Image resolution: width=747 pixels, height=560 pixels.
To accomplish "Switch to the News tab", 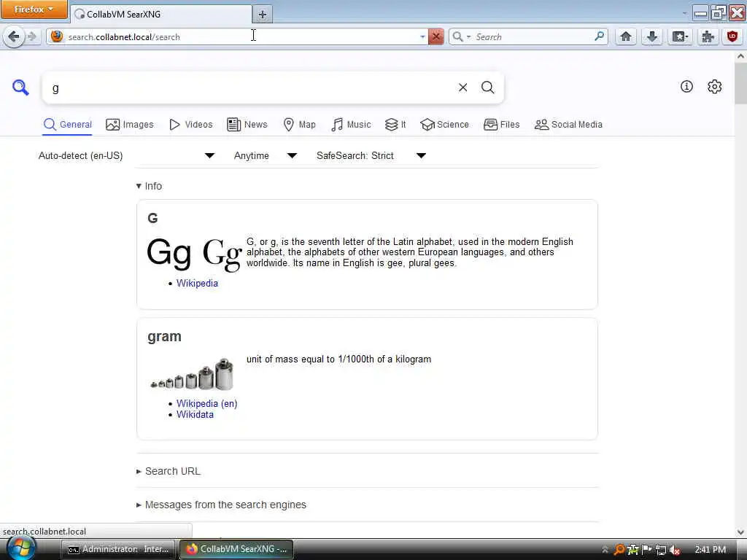I will tap(247, 125).
